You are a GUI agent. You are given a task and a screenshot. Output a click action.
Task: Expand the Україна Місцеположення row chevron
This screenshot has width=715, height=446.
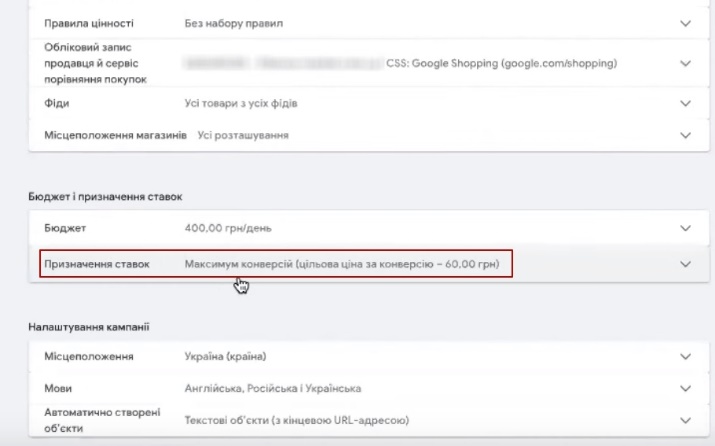tap(685, 357)
